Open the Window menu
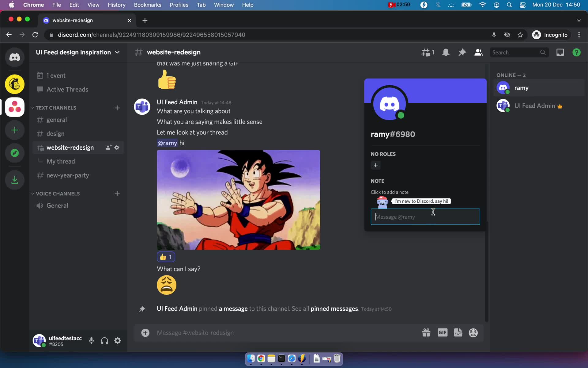This screenshot has width=588, height=368. (224, 5)
